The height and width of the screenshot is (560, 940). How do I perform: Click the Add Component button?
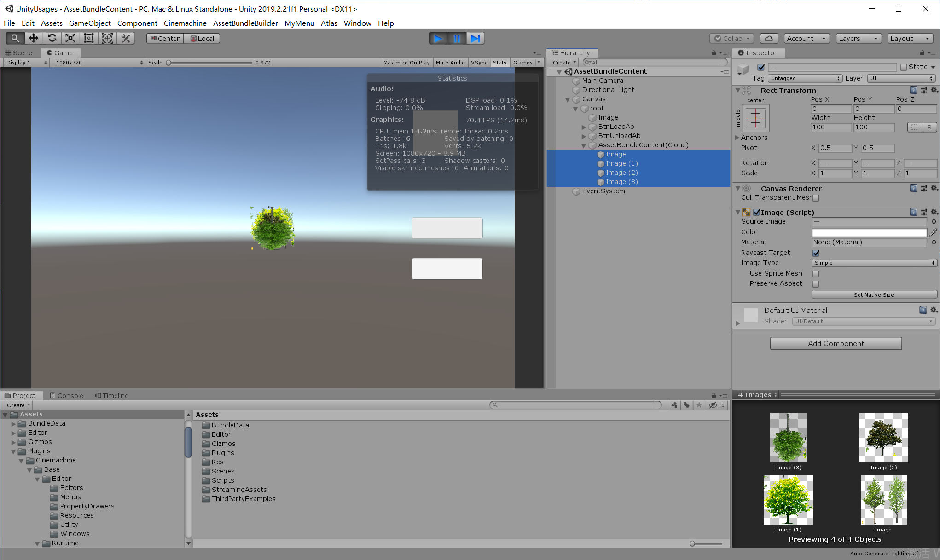click(836, 343)
